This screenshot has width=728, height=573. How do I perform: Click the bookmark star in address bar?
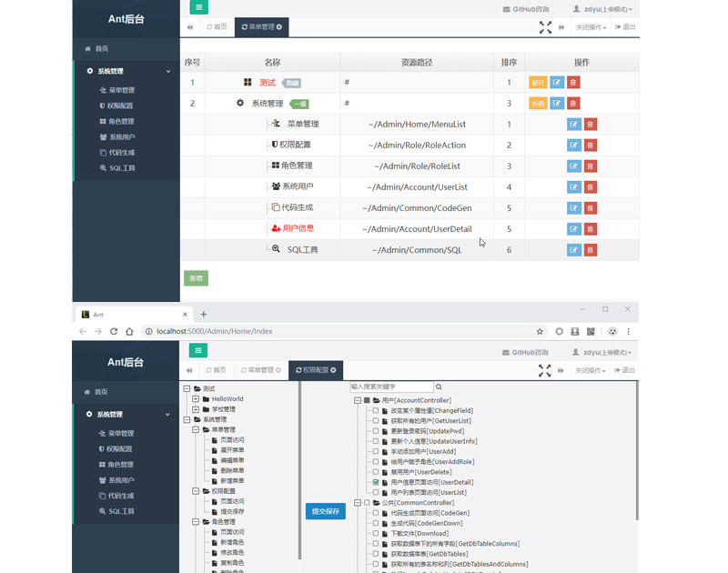tap(540, 331)
